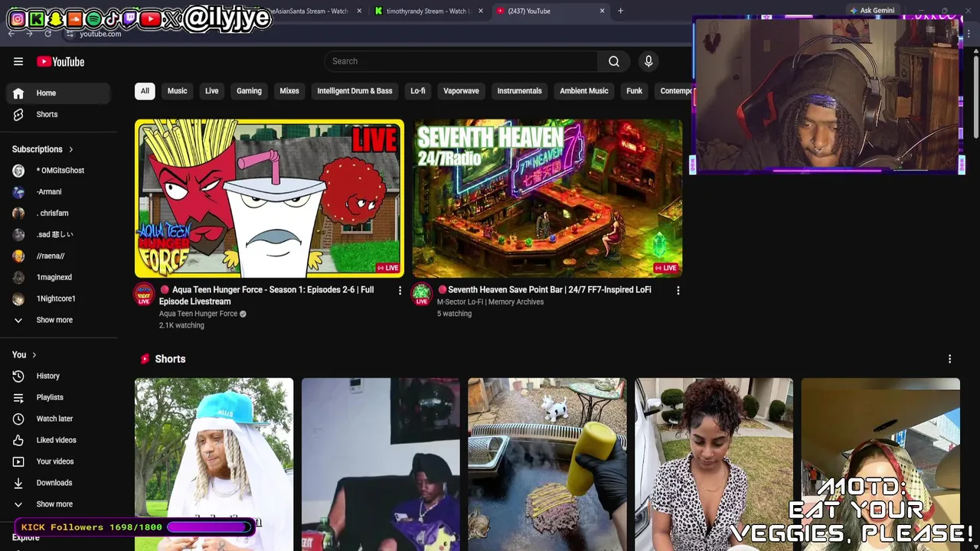Close the timothyrandy Stream tab
Image resolution: width=980 pixels, height=551 pixels.
pos(481,11)
